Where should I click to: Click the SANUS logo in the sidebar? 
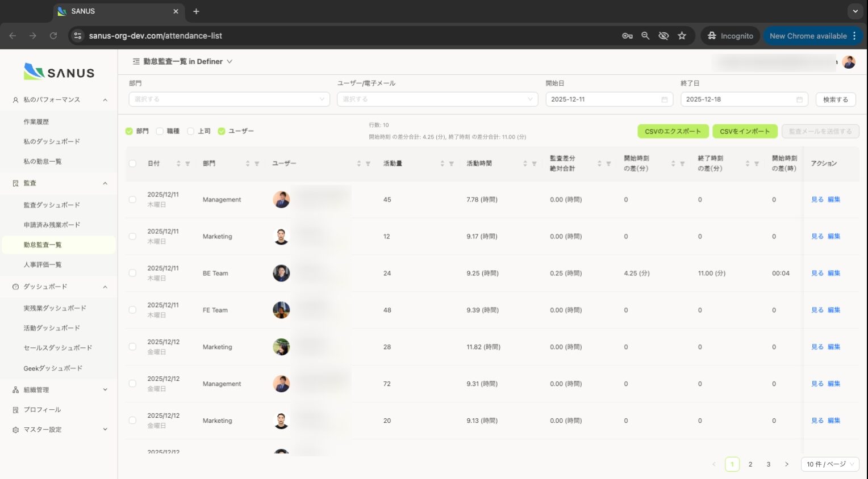[x=59, y=71]
